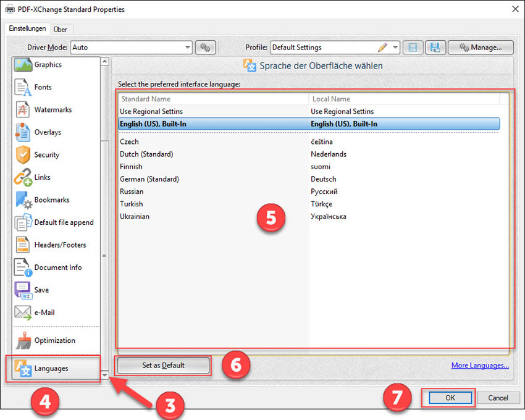Select the German (Standard) row
Viewport: 525px width, 420px height.
tap(309, 179)
